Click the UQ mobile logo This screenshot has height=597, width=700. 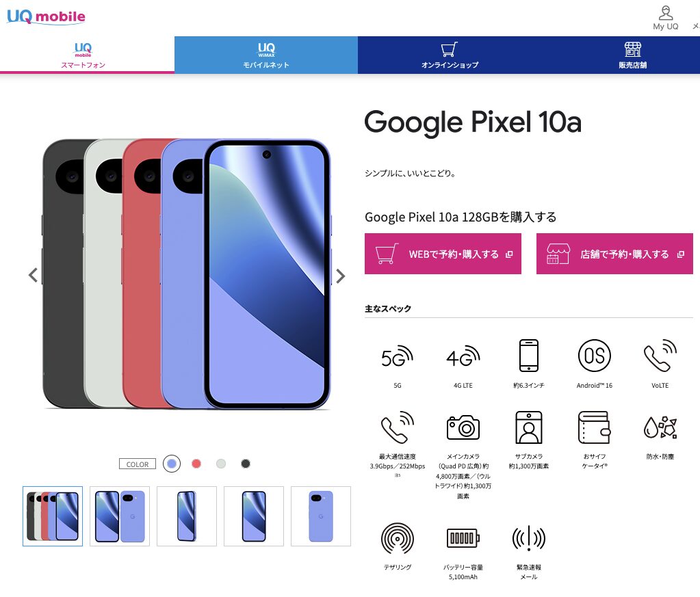(46, 16)
